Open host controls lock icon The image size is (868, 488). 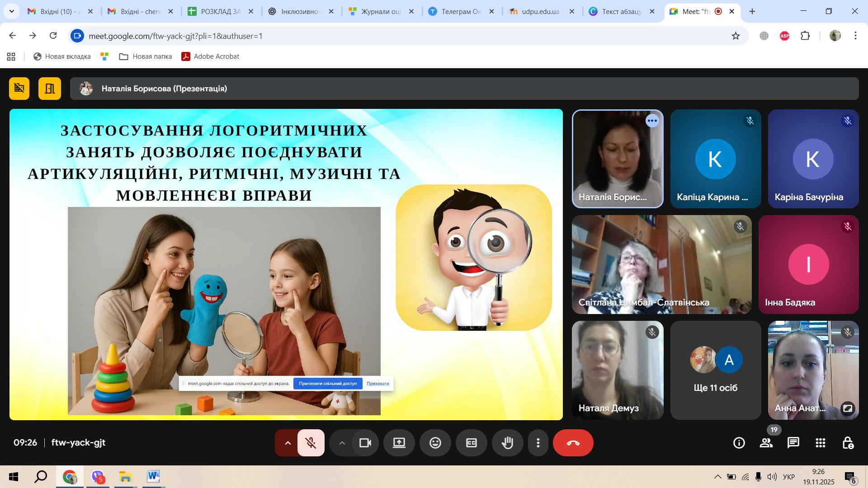coord(848,443)
